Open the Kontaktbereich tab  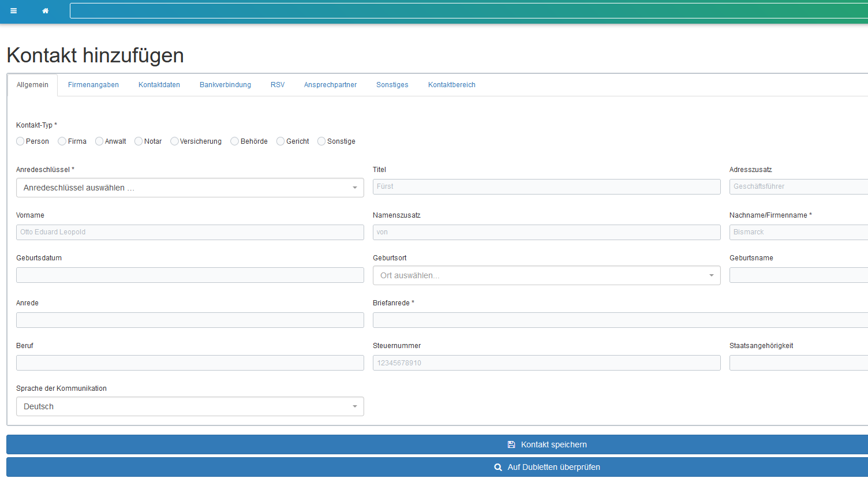click(x=452, y=85)
